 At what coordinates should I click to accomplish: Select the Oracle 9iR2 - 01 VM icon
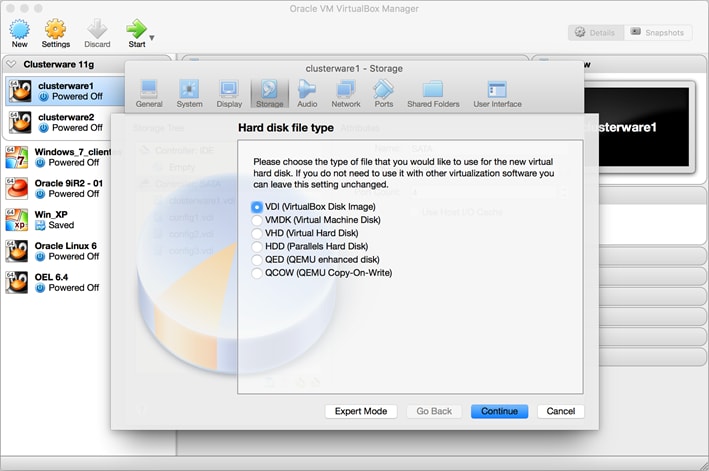(17, 188)
